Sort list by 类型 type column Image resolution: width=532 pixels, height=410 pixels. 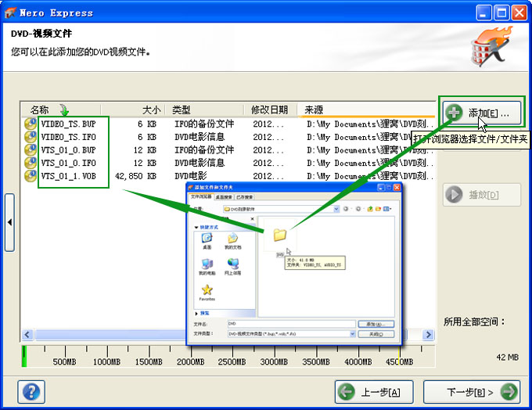tap(182, 110)
